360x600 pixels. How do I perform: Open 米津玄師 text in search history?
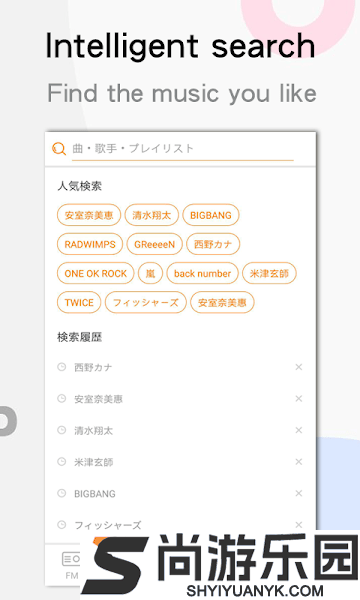[x=93, y=462]
